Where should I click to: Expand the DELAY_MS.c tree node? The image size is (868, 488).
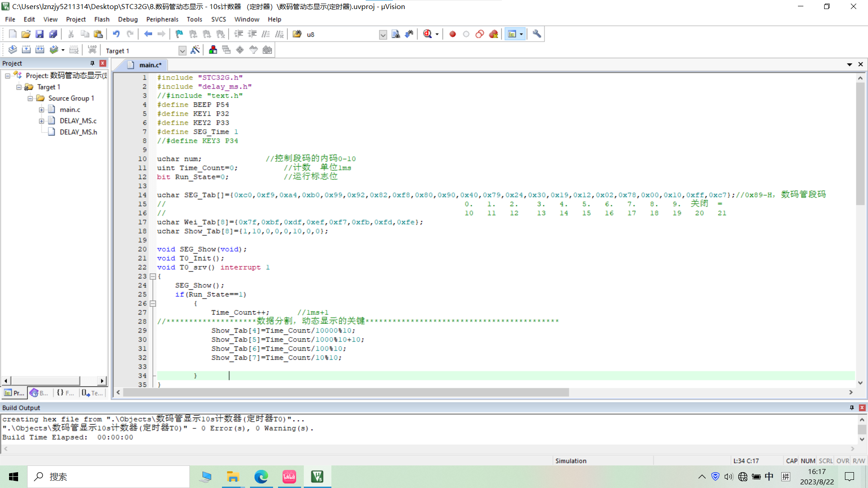[x=42, y=121]
